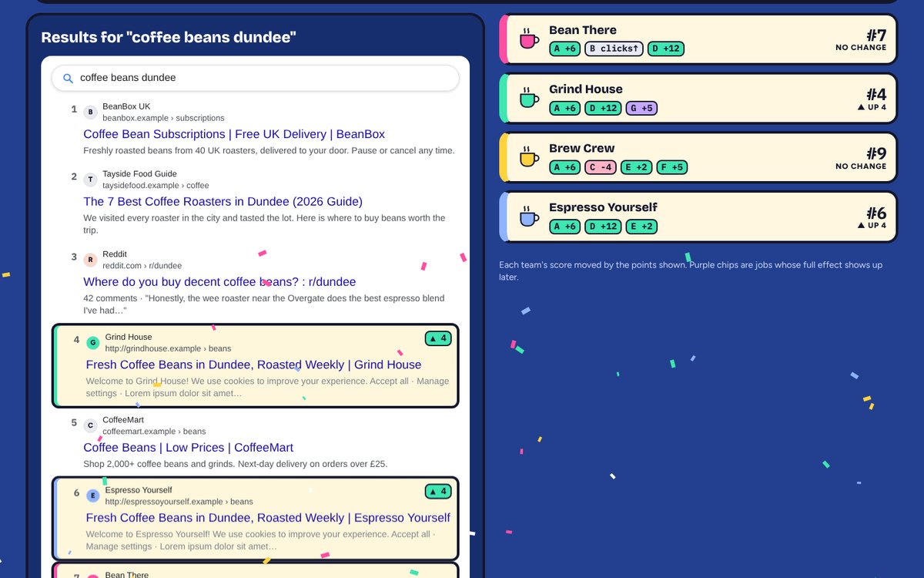Viewport: 924px width, 578px height.
Task: Click the 42 comments Reddit snippet
Action: [x=263, y=304]
